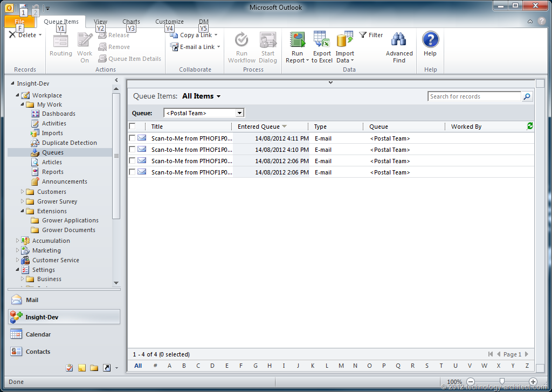
Task: Open Queue Item Details
Action: (129, 59)
